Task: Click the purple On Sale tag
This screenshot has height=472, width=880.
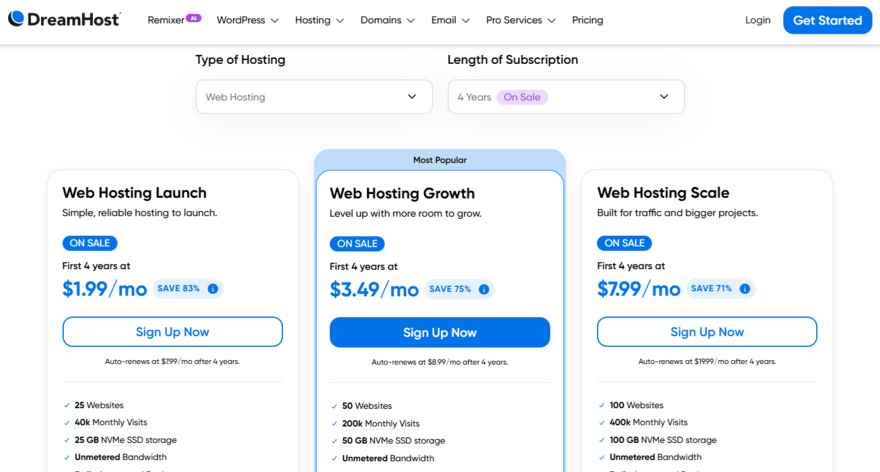Action: (x=522, y=97)
